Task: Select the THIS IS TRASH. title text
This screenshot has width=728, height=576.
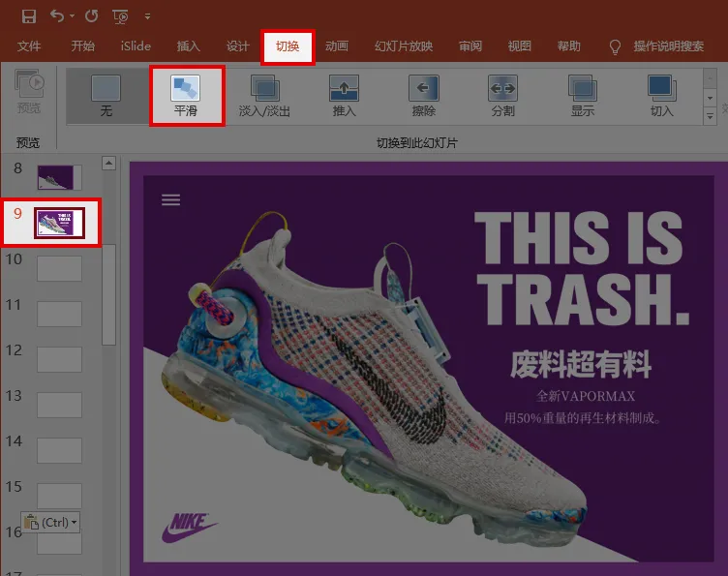Action: pos(582,268)
